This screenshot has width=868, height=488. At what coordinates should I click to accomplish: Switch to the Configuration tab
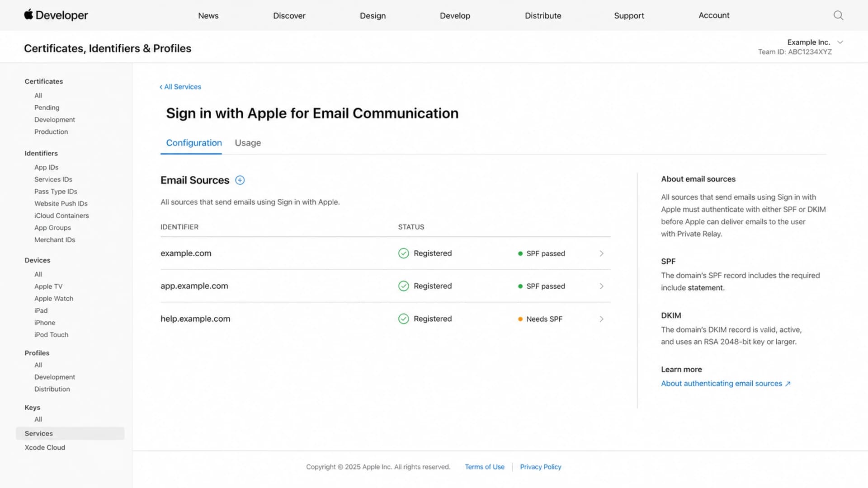click(194, 143)
